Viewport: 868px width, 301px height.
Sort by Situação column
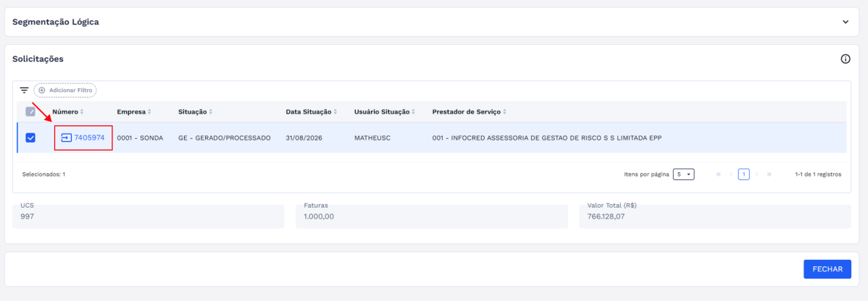(196, 111)
